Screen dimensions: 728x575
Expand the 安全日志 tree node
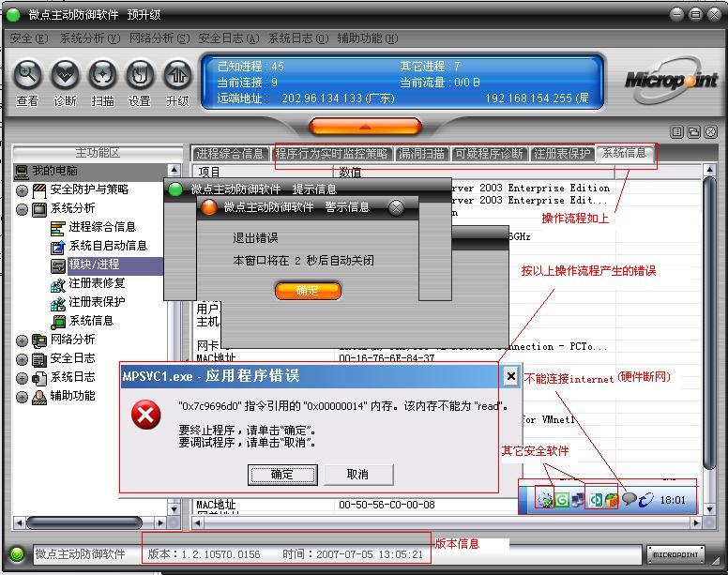[22, 359]
